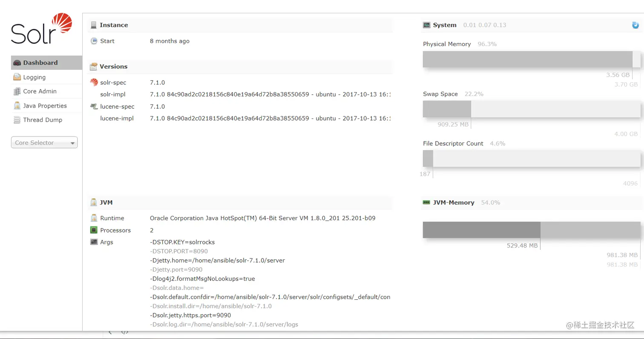Open the Logging page
The width and height of the screenshot is (644, 339).
46,77
